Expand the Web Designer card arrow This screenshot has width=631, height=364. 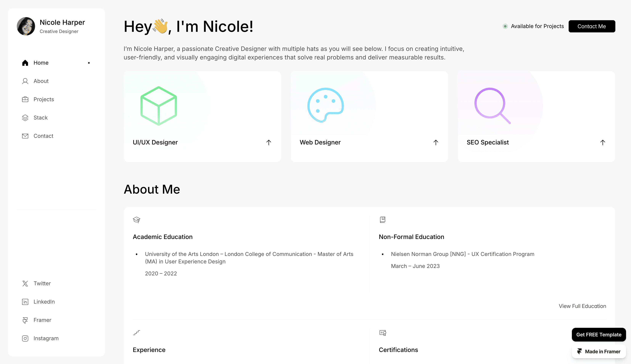[436, 142]
